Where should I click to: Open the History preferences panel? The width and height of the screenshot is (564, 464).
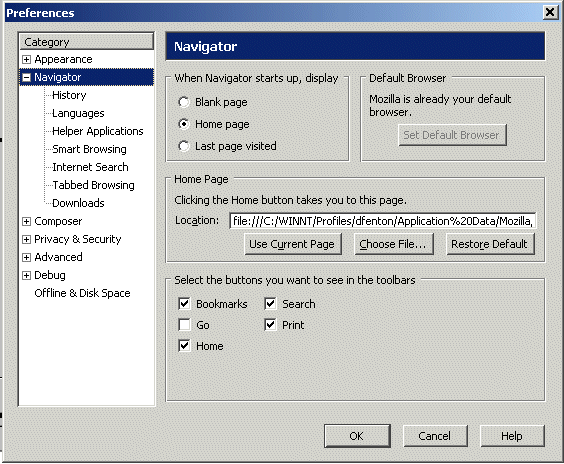[69, 95]
